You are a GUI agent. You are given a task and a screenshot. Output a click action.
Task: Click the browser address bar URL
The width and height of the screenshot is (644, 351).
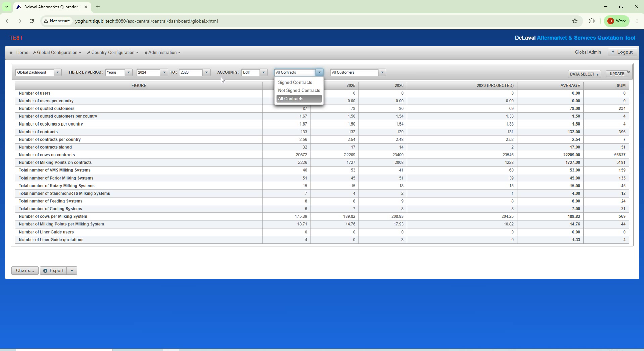tap(146, 21)
